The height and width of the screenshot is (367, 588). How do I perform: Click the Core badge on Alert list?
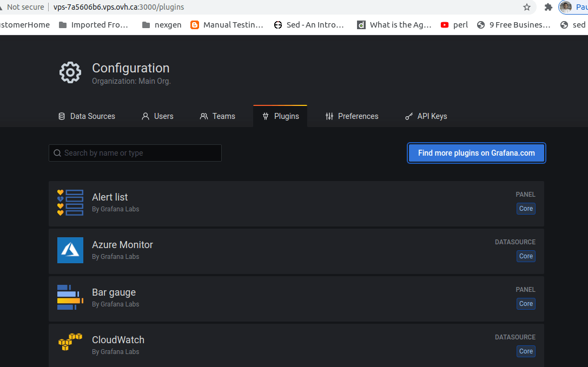526,209
